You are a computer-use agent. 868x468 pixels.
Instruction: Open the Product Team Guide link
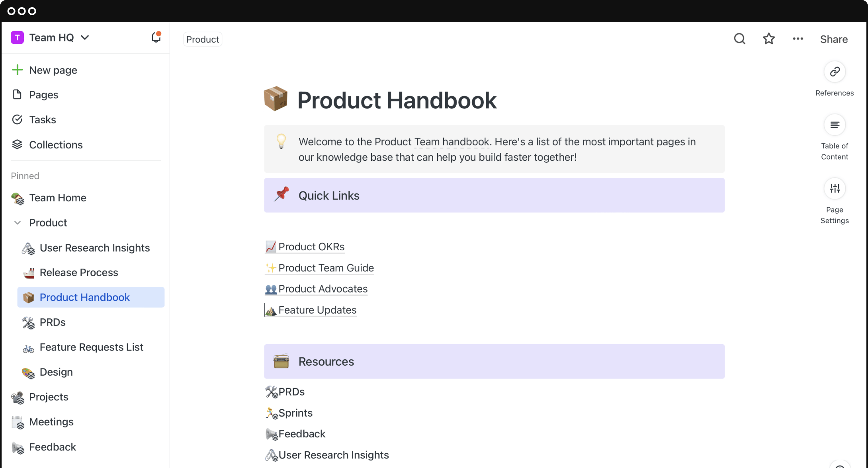tap(326, 268)
